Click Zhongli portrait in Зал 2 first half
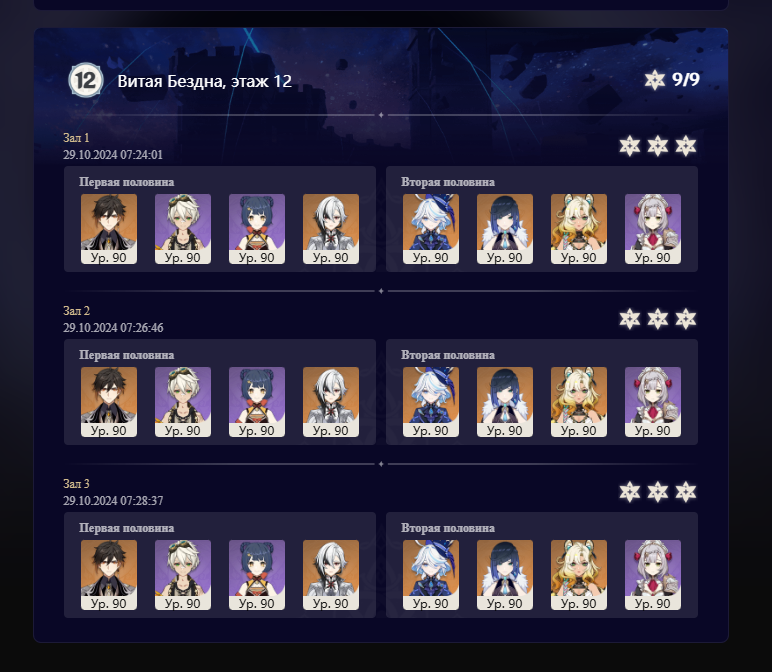The height and width of the screenshot is (672, 772). pyautogui.click(x=109, y=402)
